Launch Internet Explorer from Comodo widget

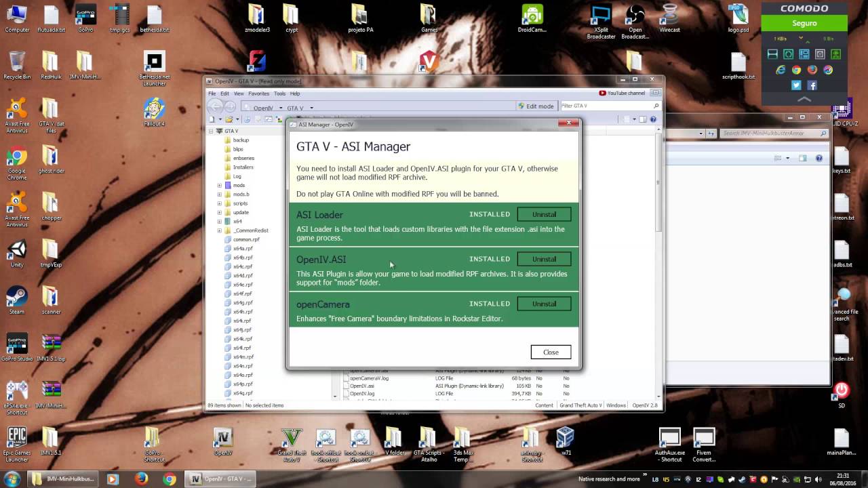click(781, 70)
